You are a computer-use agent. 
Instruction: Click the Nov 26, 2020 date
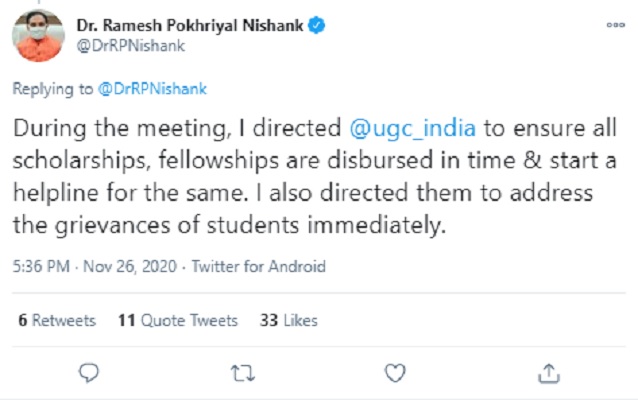coord(129,267)
